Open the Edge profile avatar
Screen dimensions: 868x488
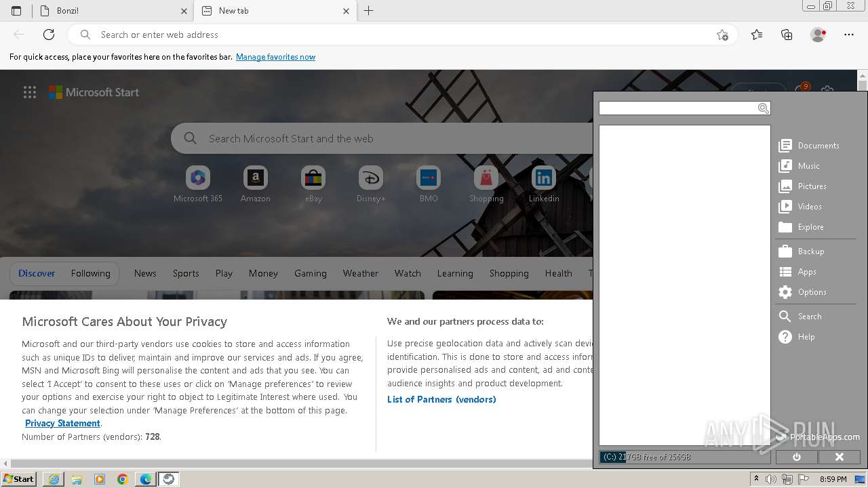point(818,35)
